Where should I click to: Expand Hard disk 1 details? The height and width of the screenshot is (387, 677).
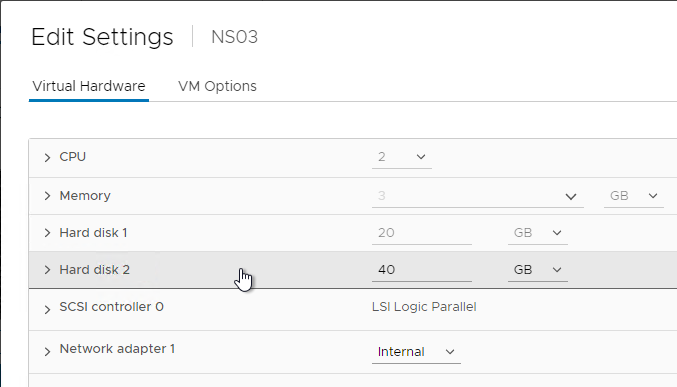[47, 233]
